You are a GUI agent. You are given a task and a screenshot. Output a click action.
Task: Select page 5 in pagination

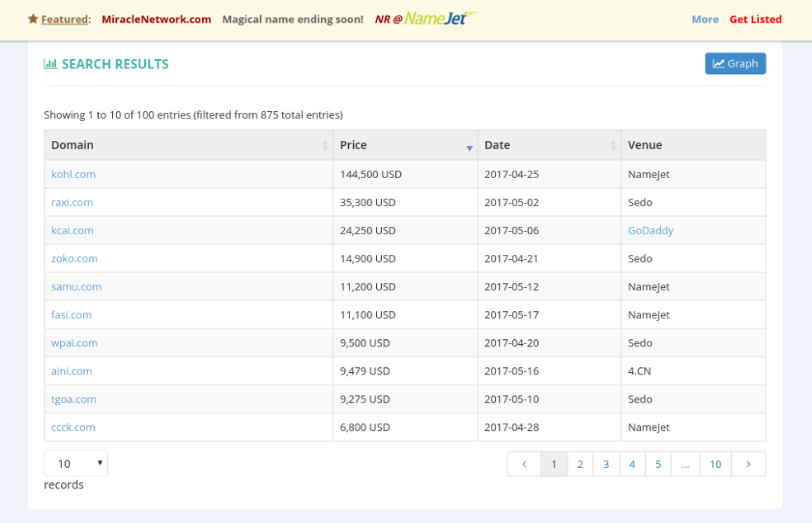pyautogui.click(x=658, y=464)
